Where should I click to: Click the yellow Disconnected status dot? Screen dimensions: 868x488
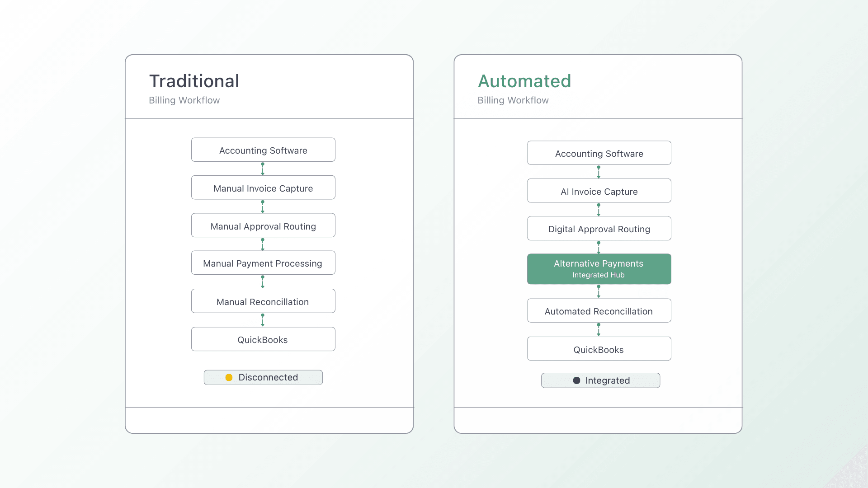(x=229, y=377)
